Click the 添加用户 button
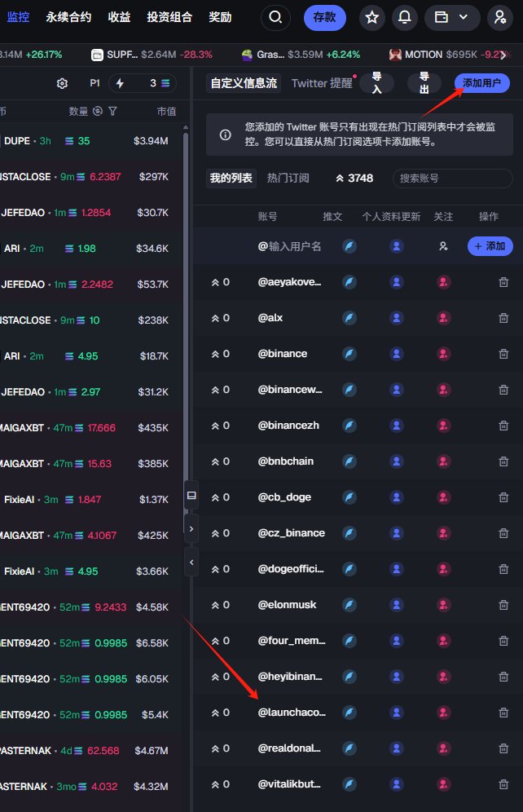Image resolution: width=523 pixels, height=812 pixels. click(482, 83)
